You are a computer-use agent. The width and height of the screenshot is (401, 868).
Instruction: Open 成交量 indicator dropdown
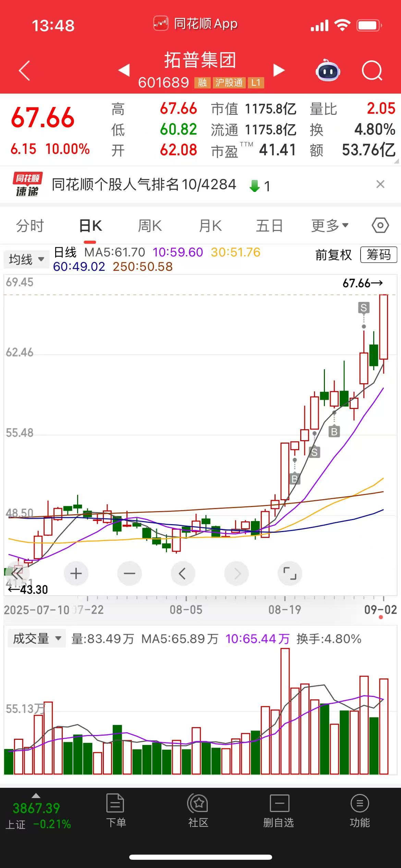coord(36,639)
